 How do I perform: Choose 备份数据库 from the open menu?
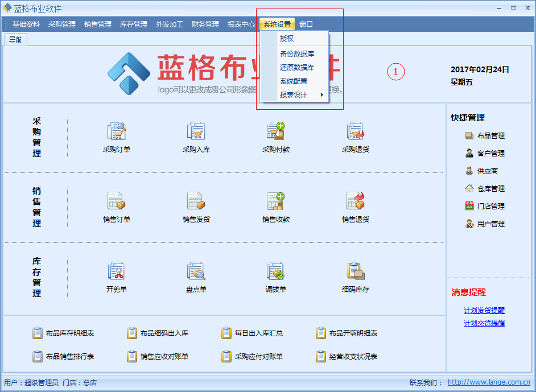[x=296, y=54]
